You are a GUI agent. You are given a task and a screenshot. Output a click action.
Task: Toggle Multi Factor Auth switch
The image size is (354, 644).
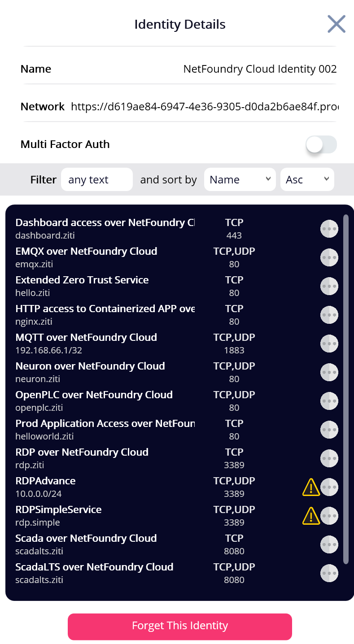321,144
